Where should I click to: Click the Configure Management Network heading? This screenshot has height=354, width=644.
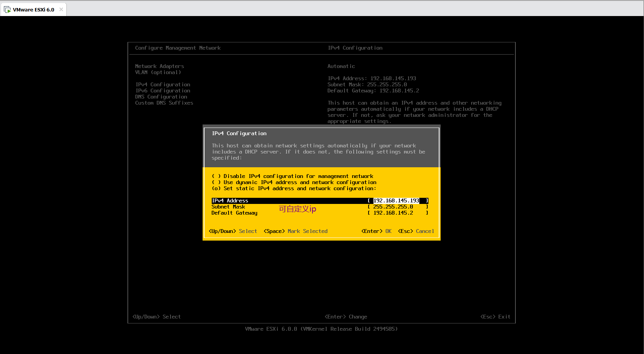click(x=178, y=48)
